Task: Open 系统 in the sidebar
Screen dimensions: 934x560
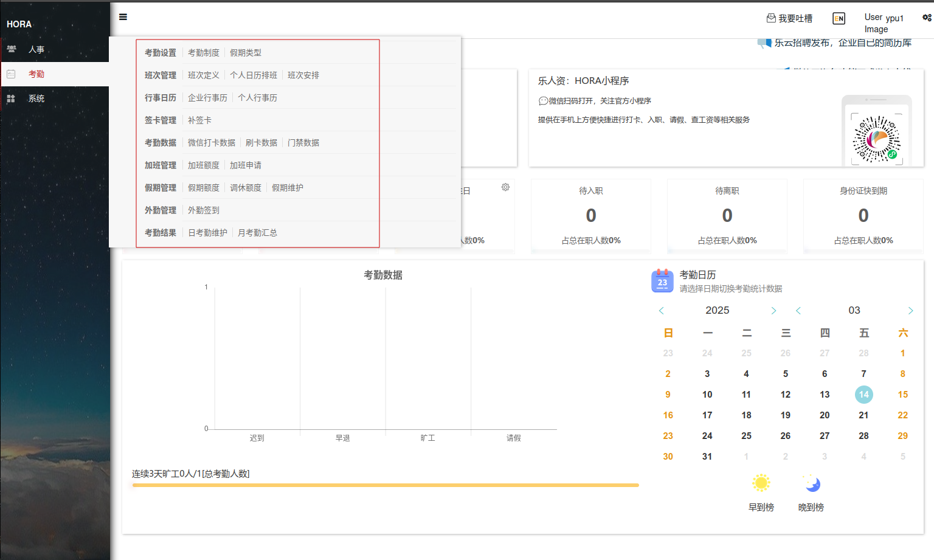Action: coord(36,99)
